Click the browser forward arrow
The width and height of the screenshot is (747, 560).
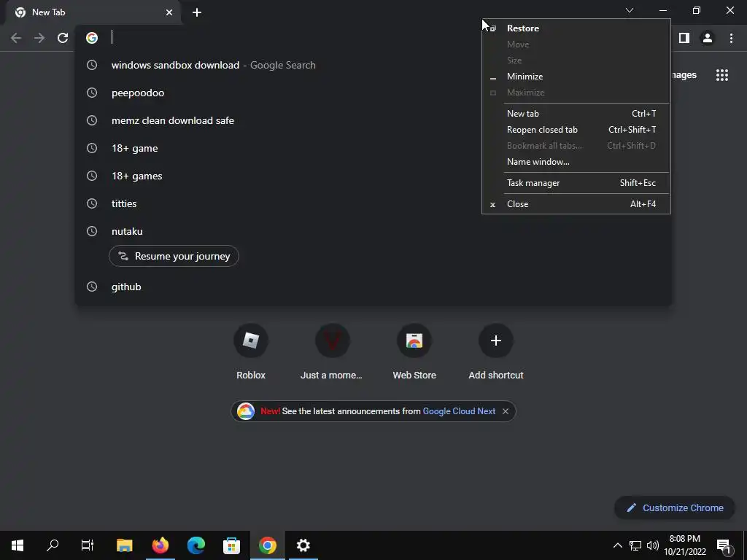click(x=39, y=38)
